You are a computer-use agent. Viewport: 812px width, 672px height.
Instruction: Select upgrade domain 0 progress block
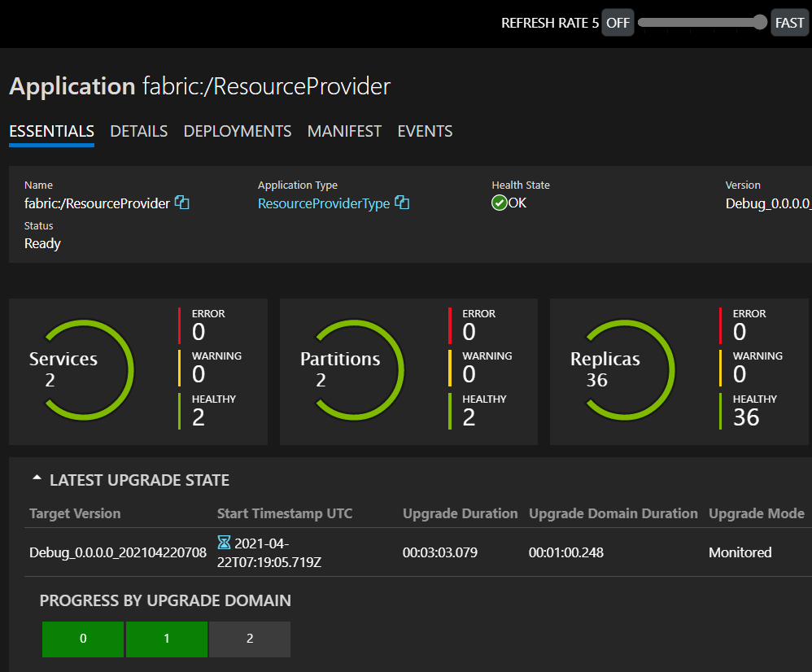click(x=83, y=639)
